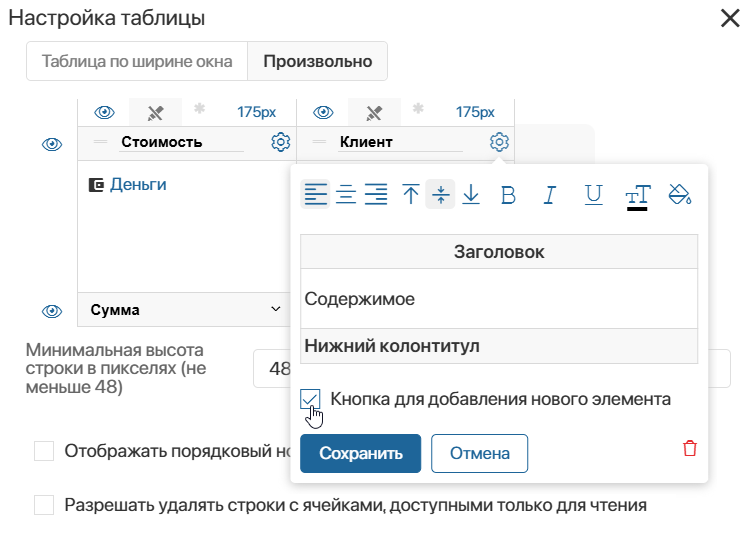746x534 pixels.
Task: Open settings gear for Клиент column
Action: pyautogui.click(x=499, y=142)
